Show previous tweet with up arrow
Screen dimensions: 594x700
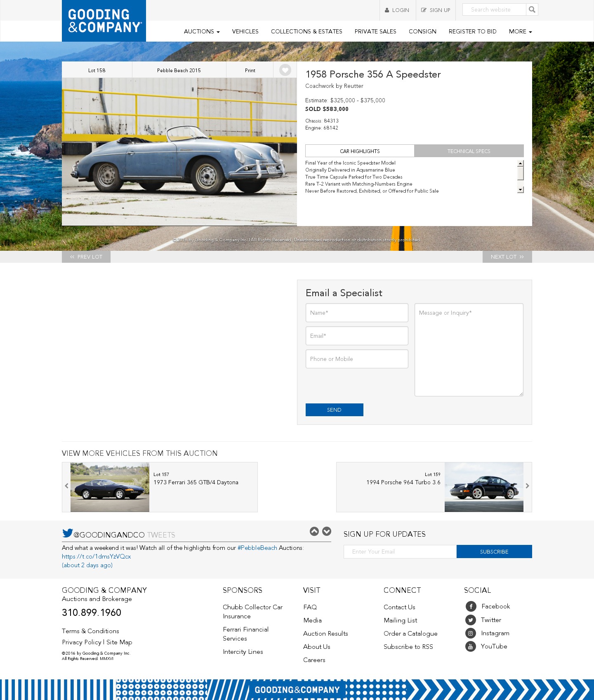[314, 531]
